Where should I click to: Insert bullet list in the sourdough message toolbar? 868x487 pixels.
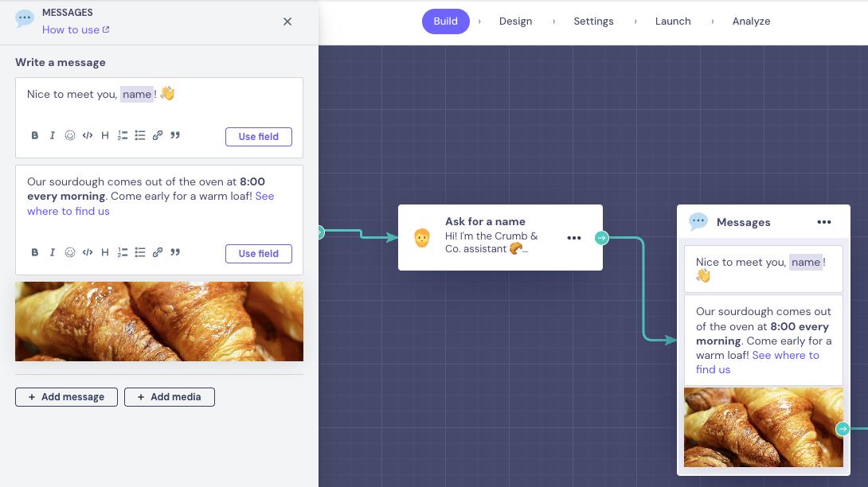pos(140,252)
